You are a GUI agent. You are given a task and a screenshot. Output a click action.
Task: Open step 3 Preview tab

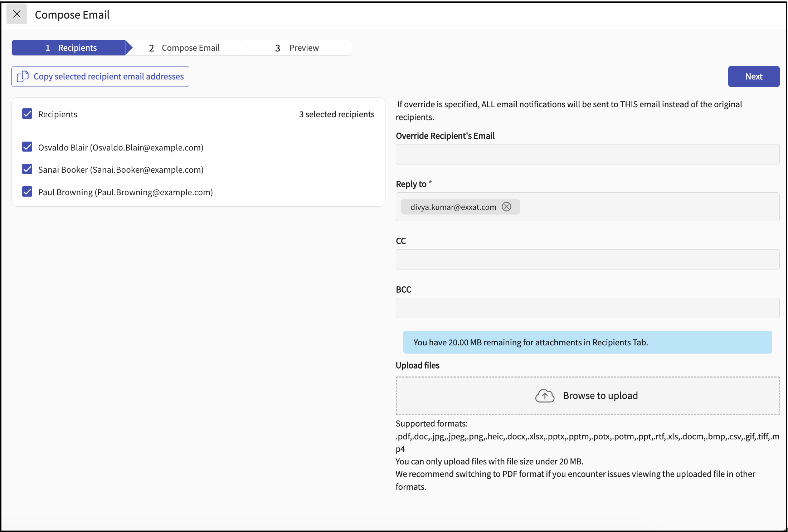(297, 48)
